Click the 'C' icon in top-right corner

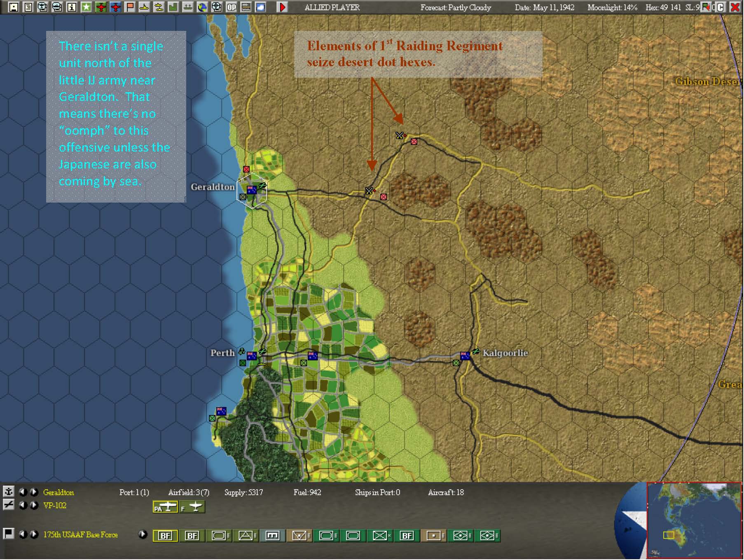tap(720, 7)
